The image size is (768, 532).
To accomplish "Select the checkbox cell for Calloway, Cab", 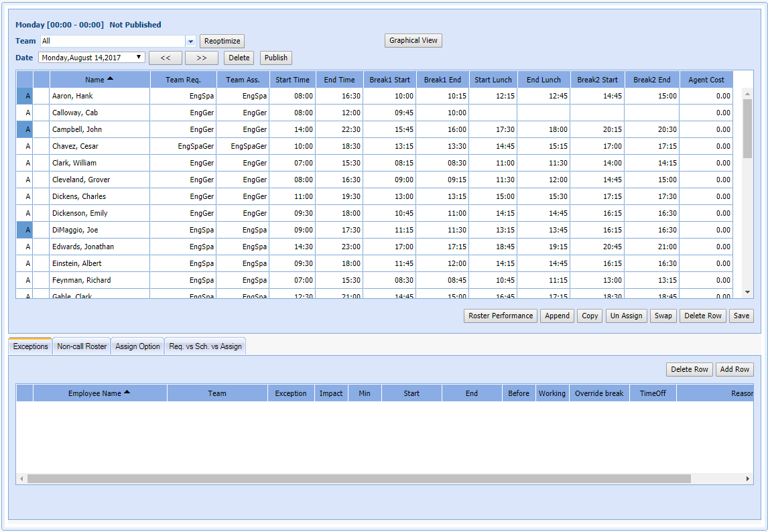I will [x=42, y=113].
